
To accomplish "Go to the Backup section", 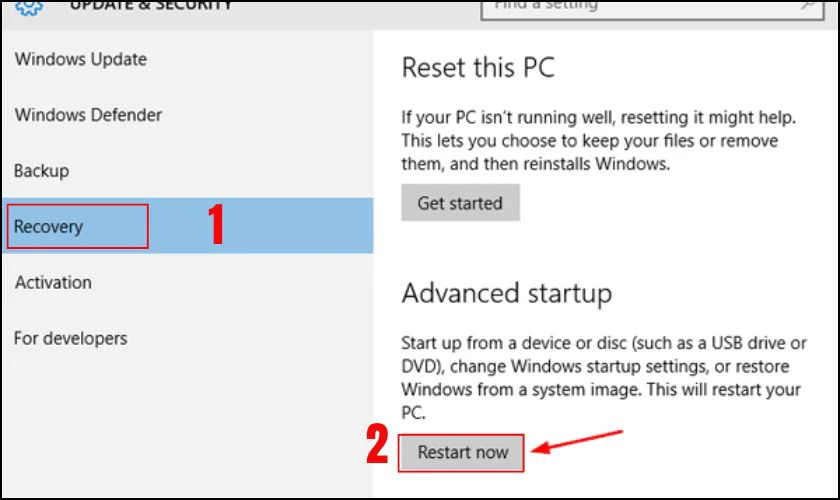I will (41, 171).
